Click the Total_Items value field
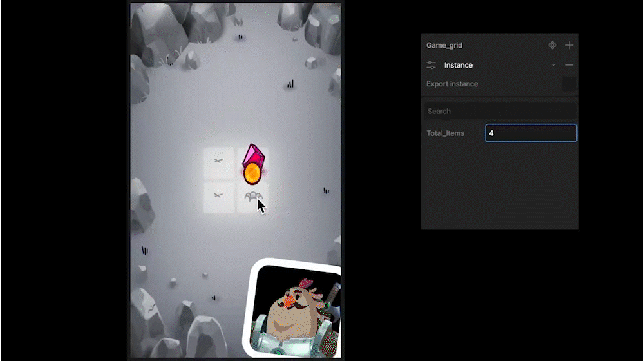This screenshot has height=361, width=644. pos(531,133)
